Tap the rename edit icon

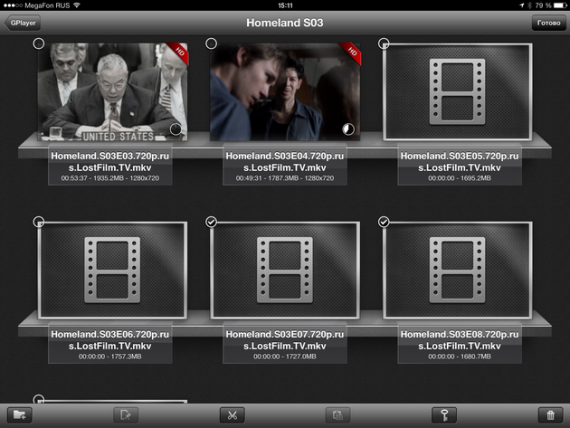(x=125, y=415)
